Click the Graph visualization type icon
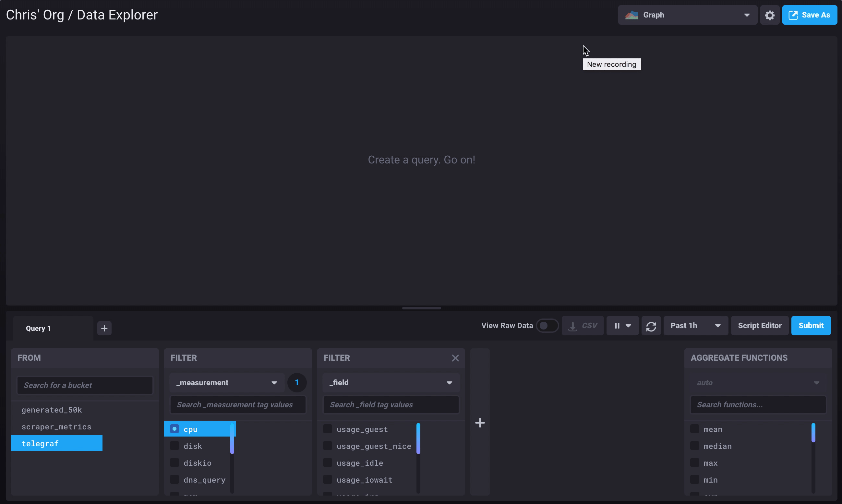Screen dimensions: 842x504 tap(632, 15)
